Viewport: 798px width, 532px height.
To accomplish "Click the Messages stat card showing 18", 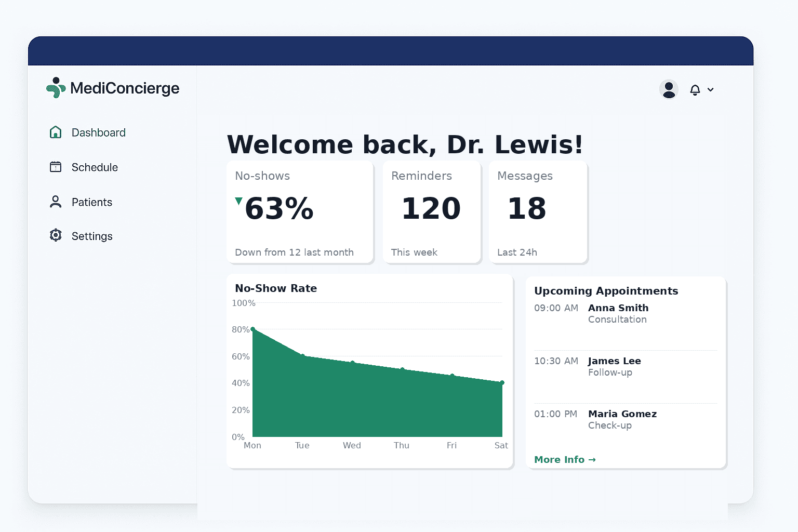I will coord(538,212).
